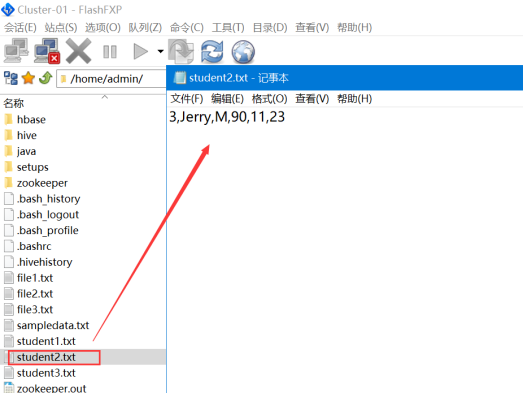Viewport: 523px width, 393px height.
Task: Select the .bash_logout file
Action: [42, 215]
